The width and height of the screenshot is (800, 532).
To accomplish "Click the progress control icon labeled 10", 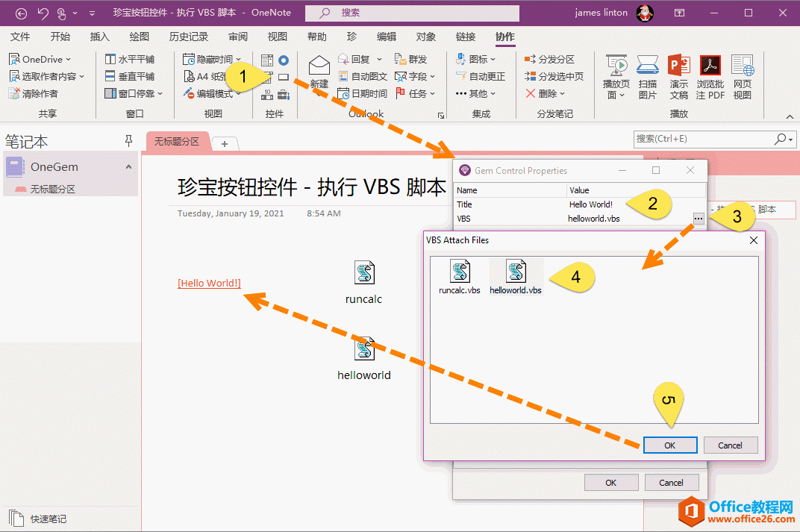I will [267, 94].
